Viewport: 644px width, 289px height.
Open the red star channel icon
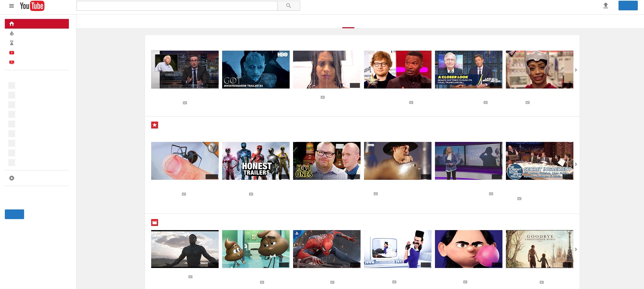(155, 125)
